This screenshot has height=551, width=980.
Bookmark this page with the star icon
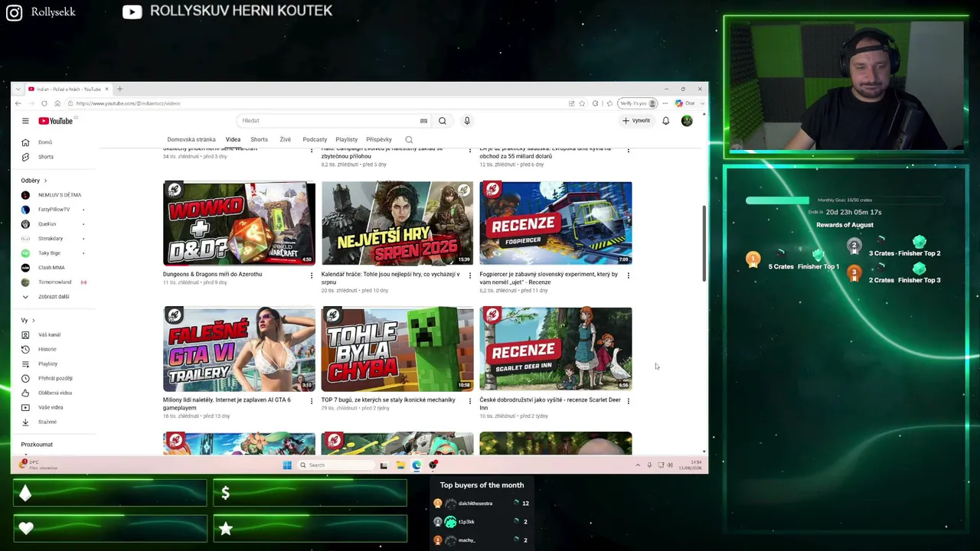coord(582,103)
